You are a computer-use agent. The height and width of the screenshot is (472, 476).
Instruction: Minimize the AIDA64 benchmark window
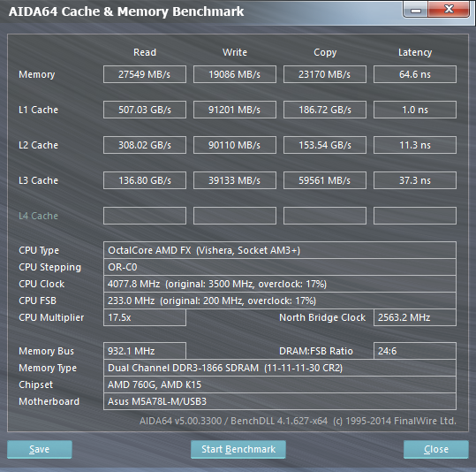(416, 10)
